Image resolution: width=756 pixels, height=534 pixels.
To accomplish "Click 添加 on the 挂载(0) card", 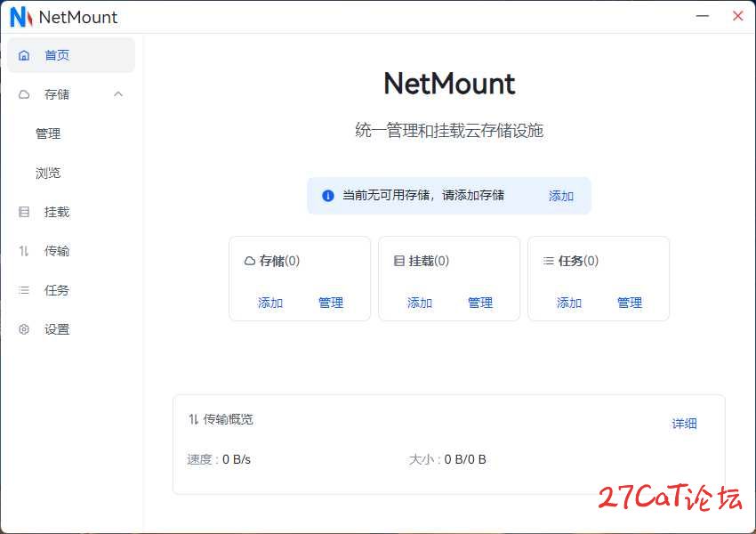I will coord(420,303).
